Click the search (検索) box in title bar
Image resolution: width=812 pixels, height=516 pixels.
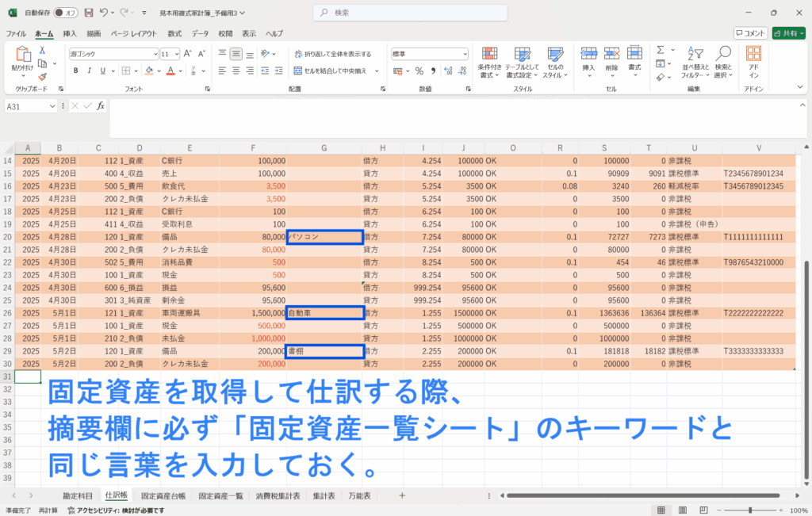(410, 13)
